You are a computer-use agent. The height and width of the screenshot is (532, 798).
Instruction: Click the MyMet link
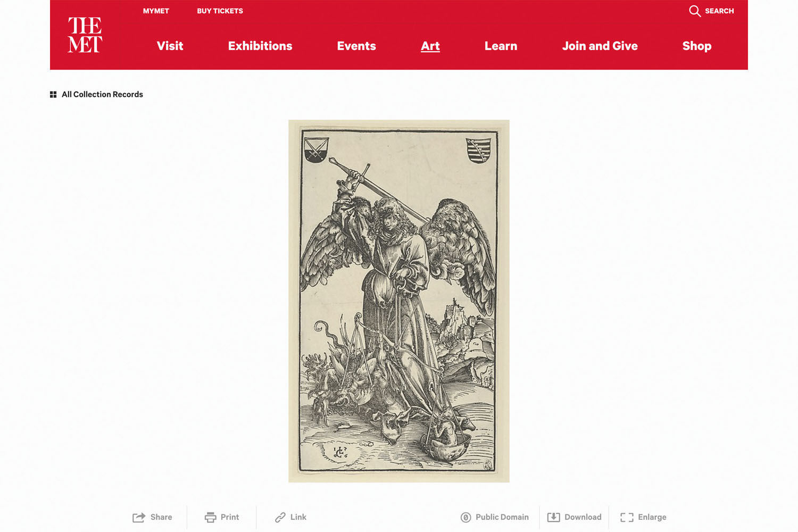coord(156,11)
